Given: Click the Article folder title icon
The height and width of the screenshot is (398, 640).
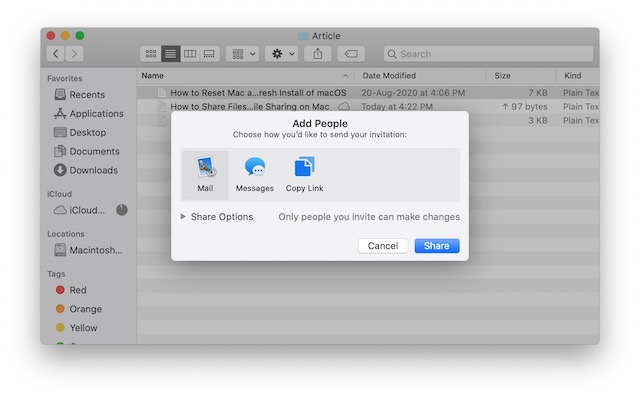Looking at the screenshot, I should pos(303,36).
